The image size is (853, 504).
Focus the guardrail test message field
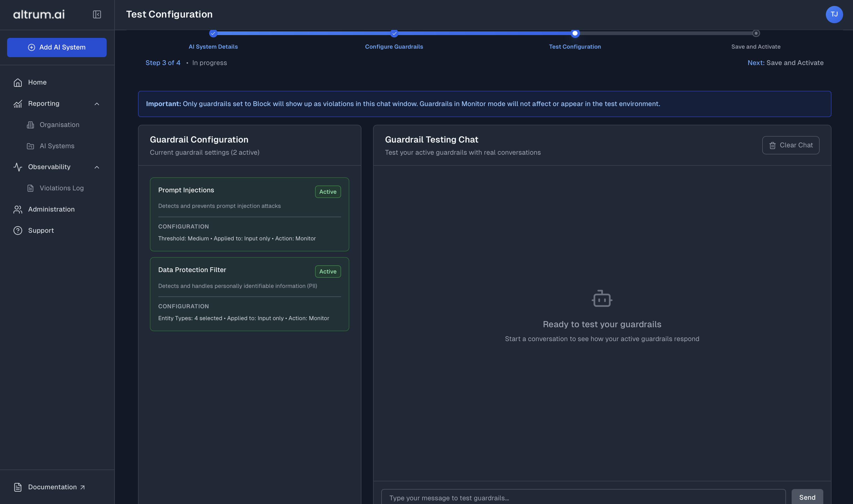click(x=583, y=497)
